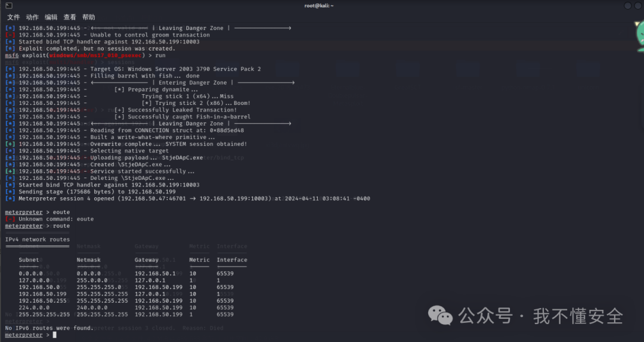Click the 255.0.0.0 netmask of 127.0.0.0
The height and width of the screenshot is (342, 644).
pyautogui.click(x=92, y=281)
